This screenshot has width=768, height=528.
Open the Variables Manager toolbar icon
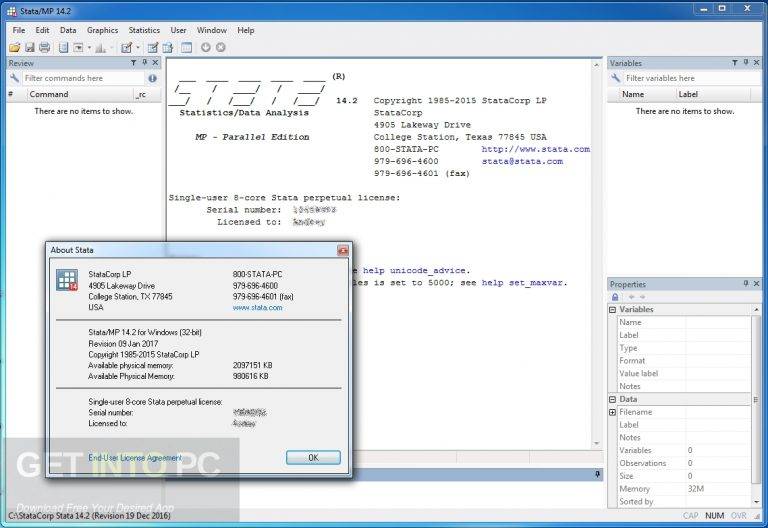(186, 48)
